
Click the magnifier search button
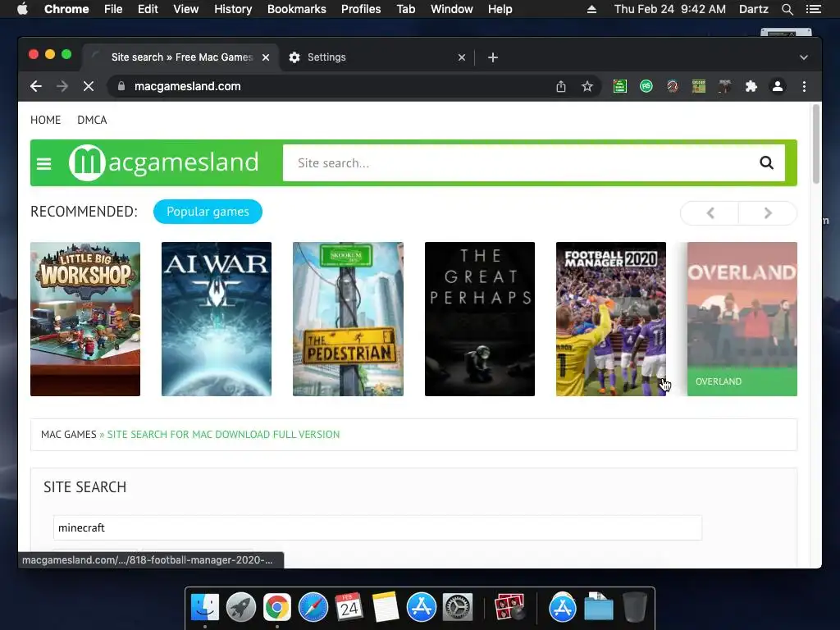pos(767,163)
